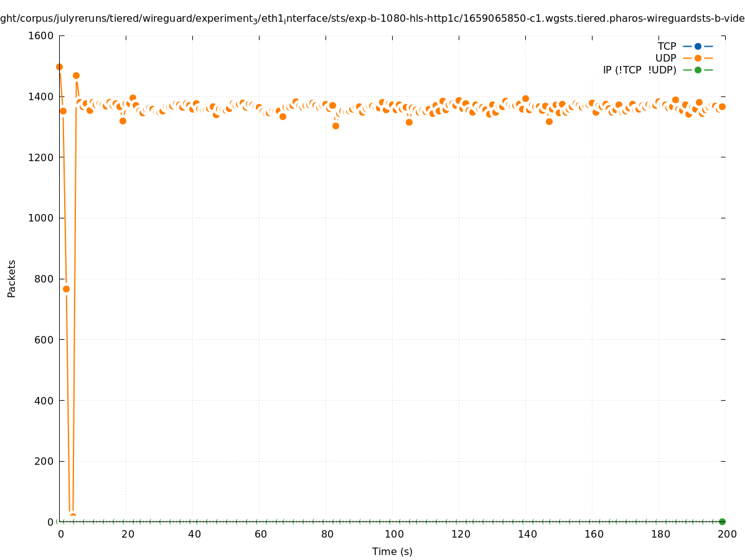Click the 60 x-axis tick label
Screen dimensions: 745x560
pyautogui.click(x=261, y=534)
